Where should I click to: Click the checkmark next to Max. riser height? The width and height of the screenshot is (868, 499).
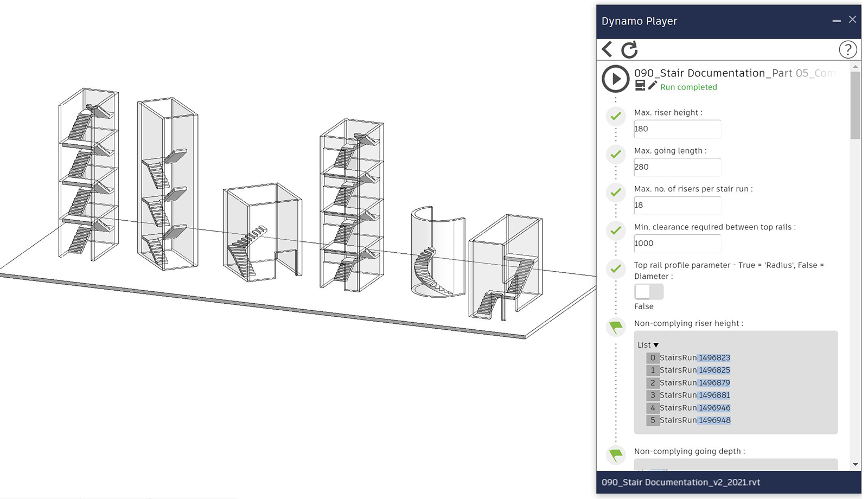point(616,116)
